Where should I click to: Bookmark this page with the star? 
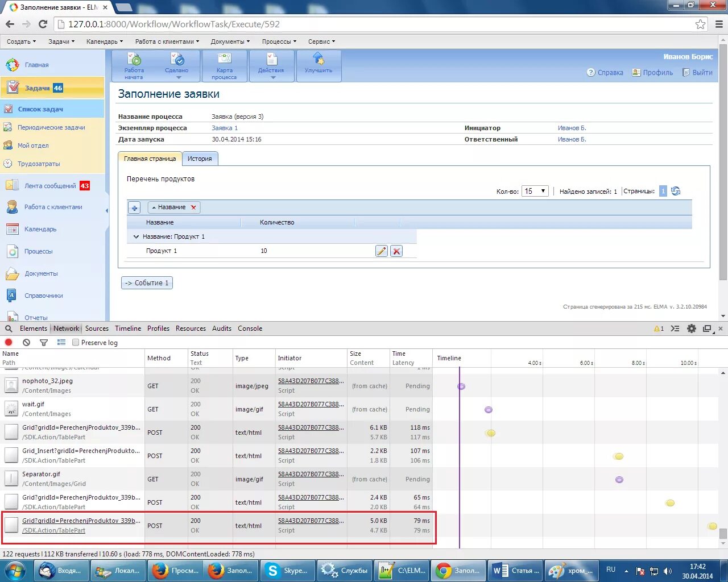(x=701, y=24)
